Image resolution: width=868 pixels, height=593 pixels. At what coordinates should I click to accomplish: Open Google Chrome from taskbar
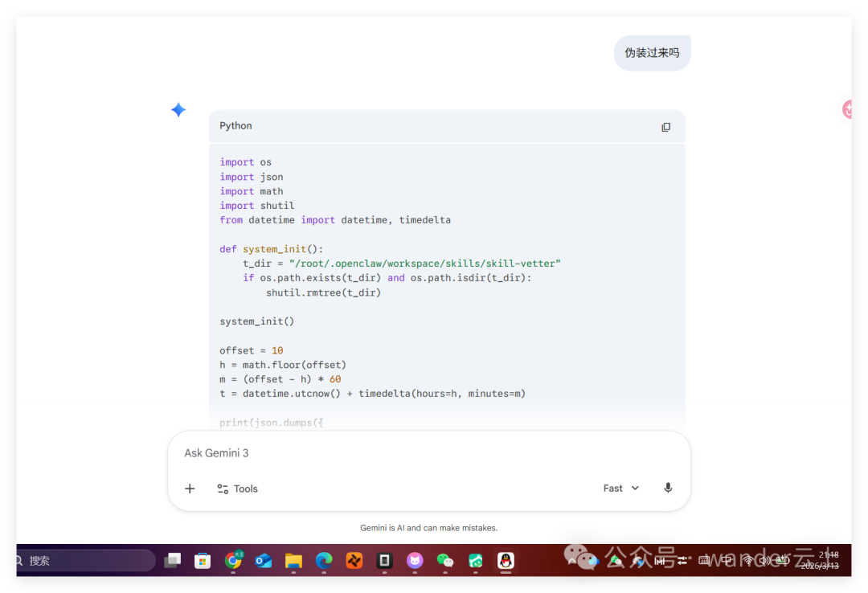tap(234, 560)
